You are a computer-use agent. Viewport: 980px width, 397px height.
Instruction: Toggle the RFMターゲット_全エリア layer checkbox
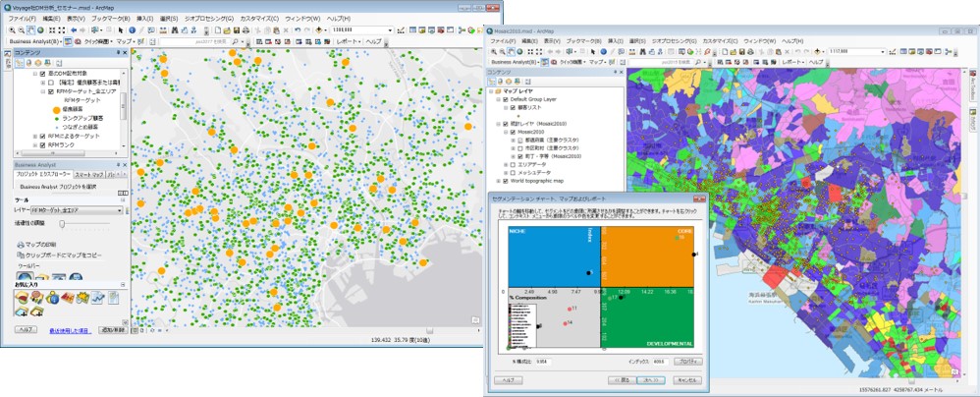51,91
